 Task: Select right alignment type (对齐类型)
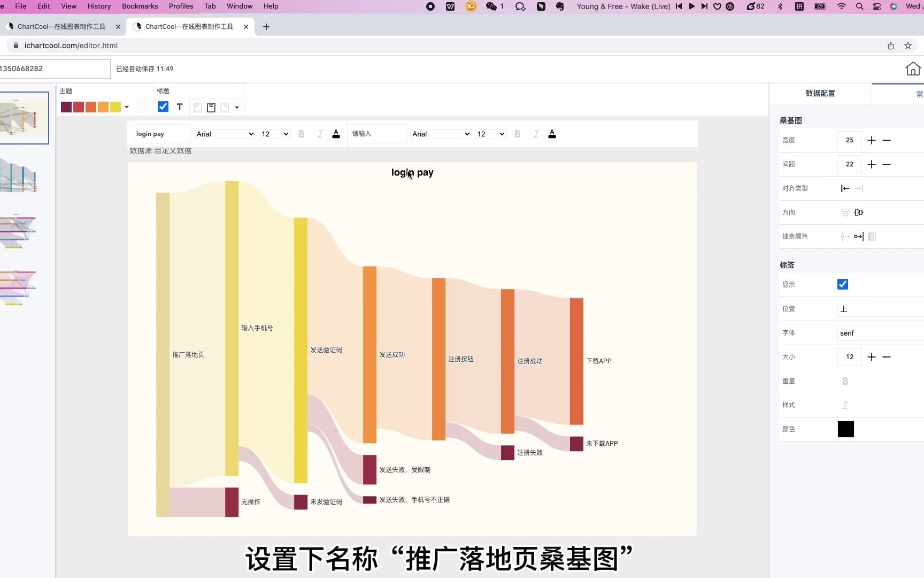[859, 188]
